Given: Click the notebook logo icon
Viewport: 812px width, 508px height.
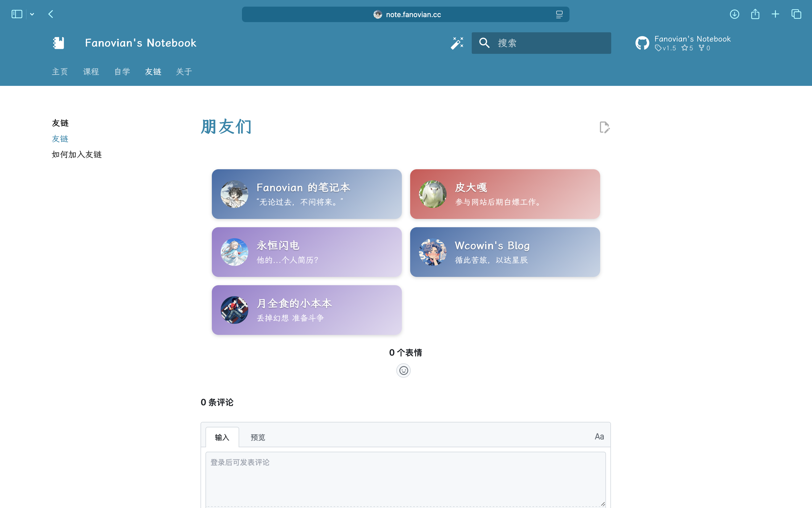Looking at the screenshot, I should pos(59,43).
